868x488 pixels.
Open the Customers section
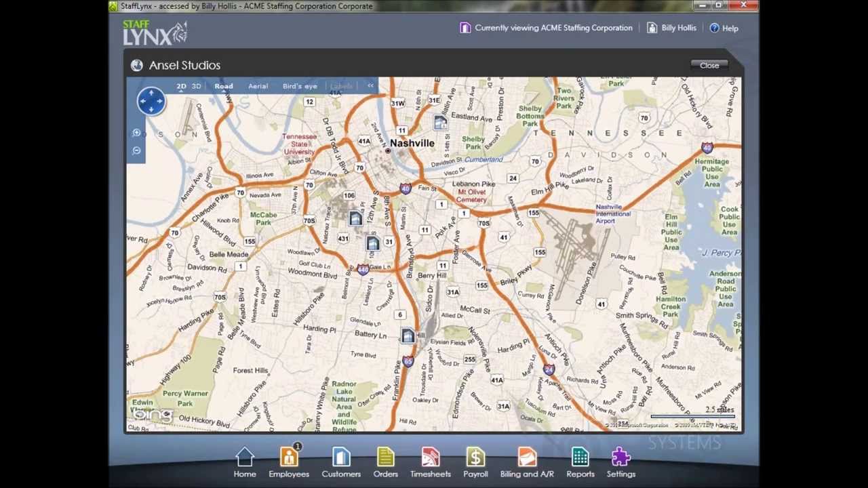point(341,463)
